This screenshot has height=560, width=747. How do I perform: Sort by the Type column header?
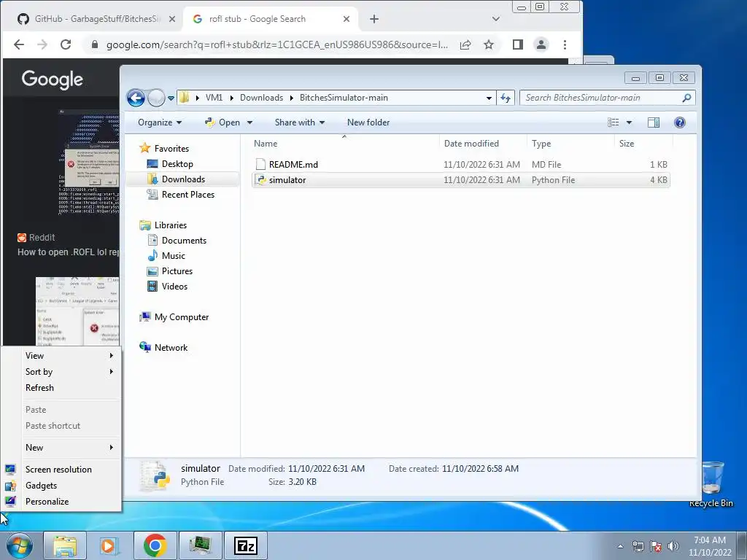tap(570, 144)
